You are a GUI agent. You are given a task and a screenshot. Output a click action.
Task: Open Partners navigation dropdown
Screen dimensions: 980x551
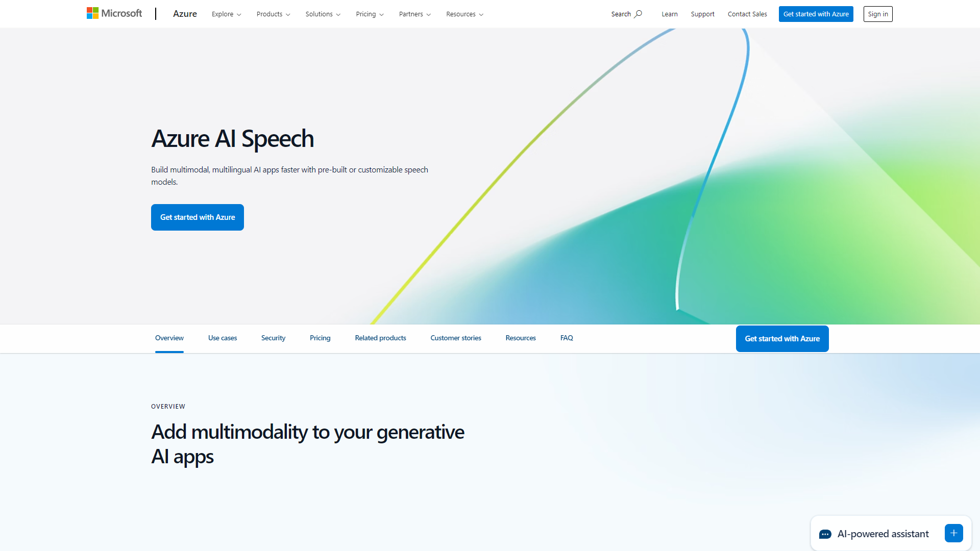click(x=413, y=13)
